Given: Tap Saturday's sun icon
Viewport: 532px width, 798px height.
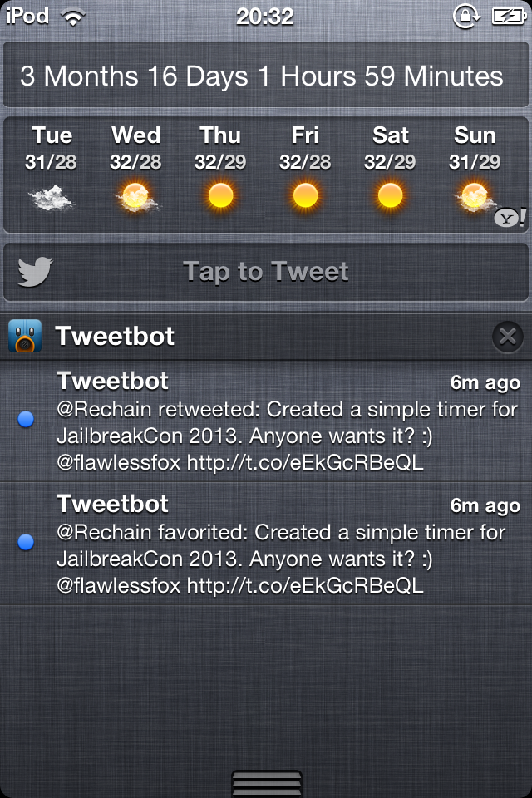Looking at the screenshot, I should click(x=390, y=196).
